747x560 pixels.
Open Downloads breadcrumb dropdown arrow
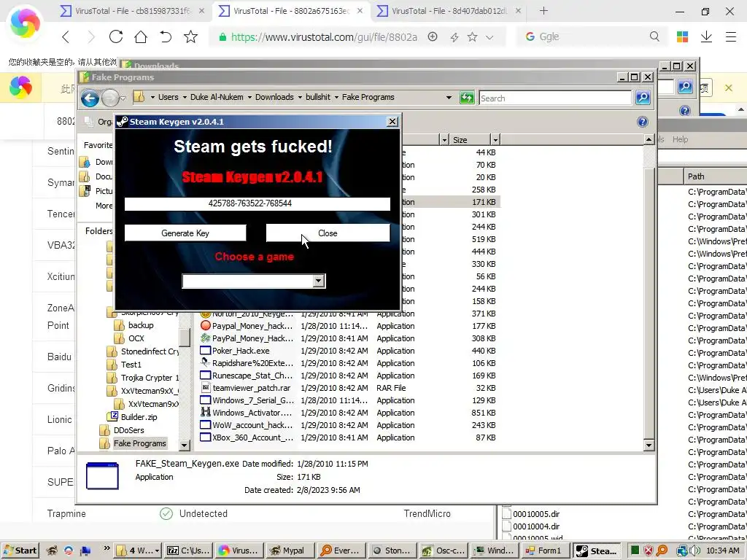pos(300,97)
